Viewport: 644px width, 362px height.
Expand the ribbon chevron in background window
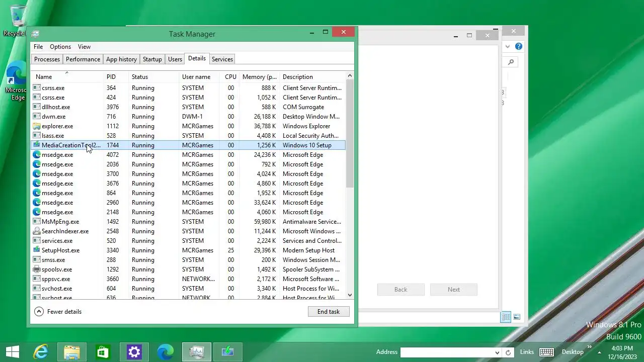click(x=507, y=46)
